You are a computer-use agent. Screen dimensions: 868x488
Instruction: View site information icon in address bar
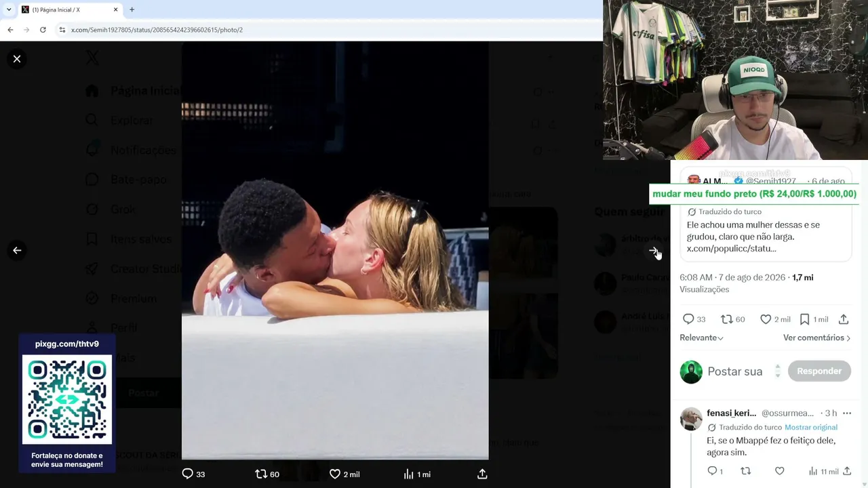62,30
